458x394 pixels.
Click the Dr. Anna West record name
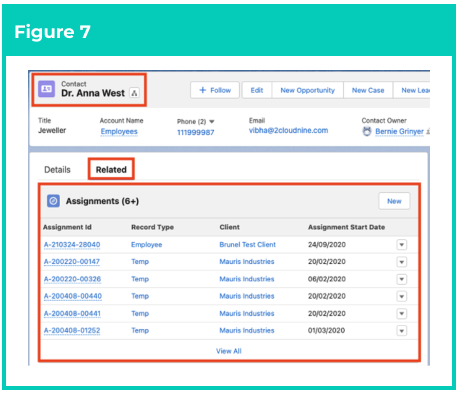coord(93,93)
